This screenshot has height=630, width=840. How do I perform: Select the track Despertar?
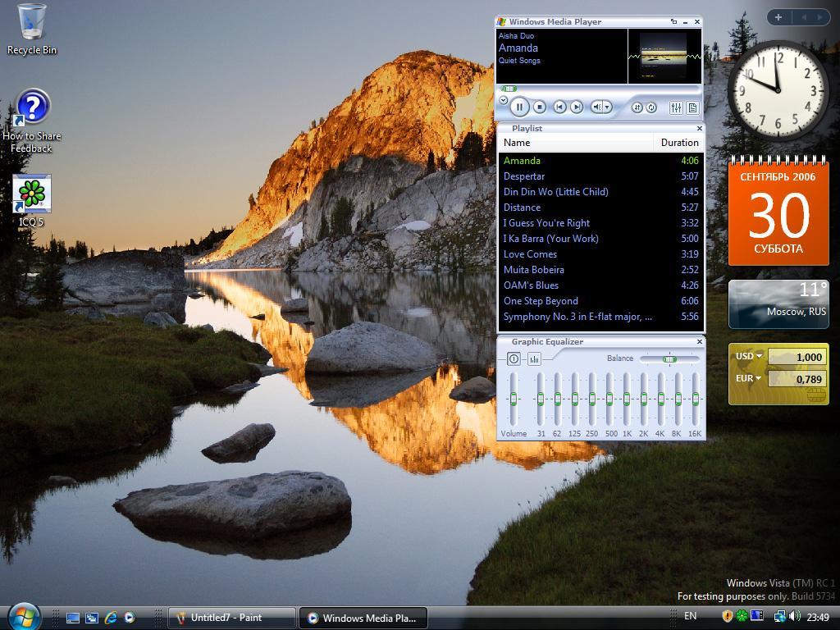[600, 176]
